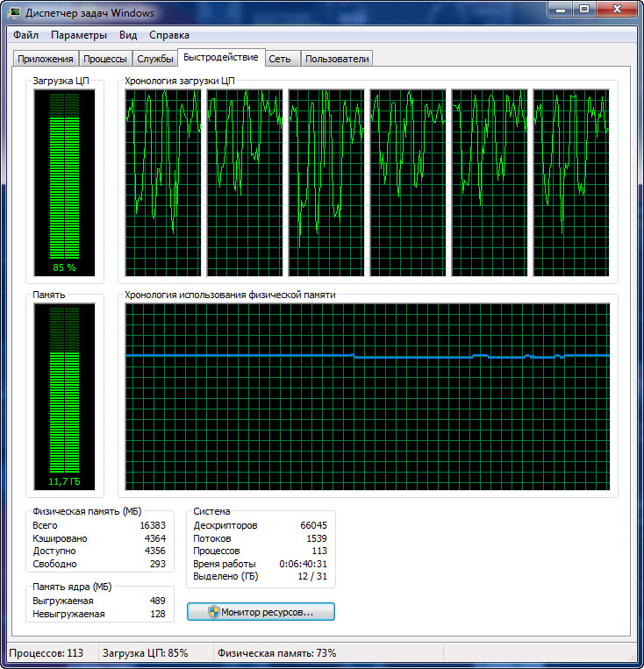Click the Память ядра (МБ) heading

tap(72, 587)
